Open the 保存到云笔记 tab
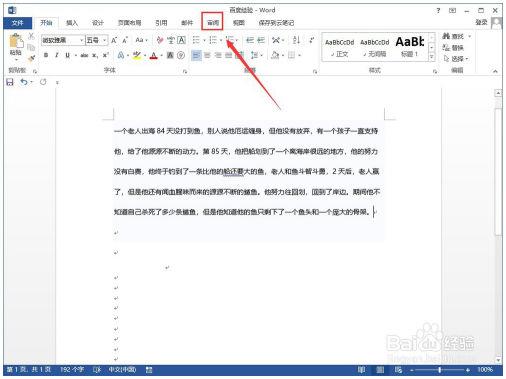This screenshot has width=506, height=379. (276, 23)
